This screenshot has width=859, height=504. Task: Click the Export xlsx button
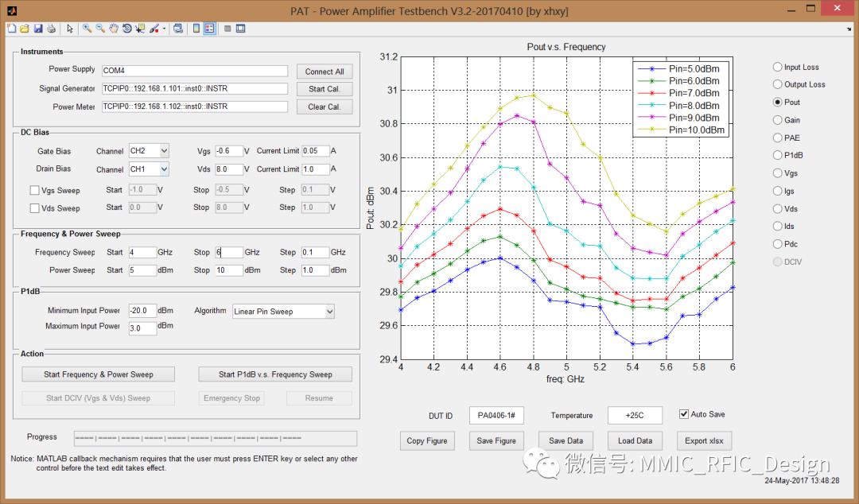coord(703,440)
